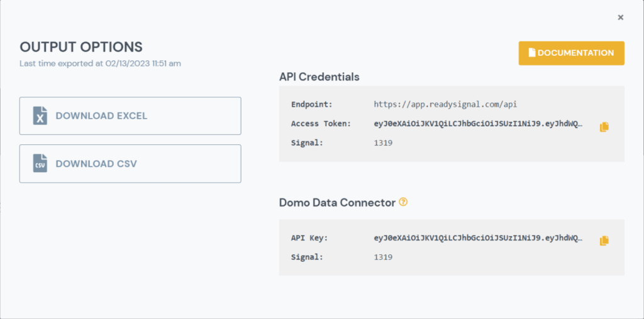Open help for Domo Data Connector
The height and width of the screenshot is (319, 644).
tap(404, 202)
